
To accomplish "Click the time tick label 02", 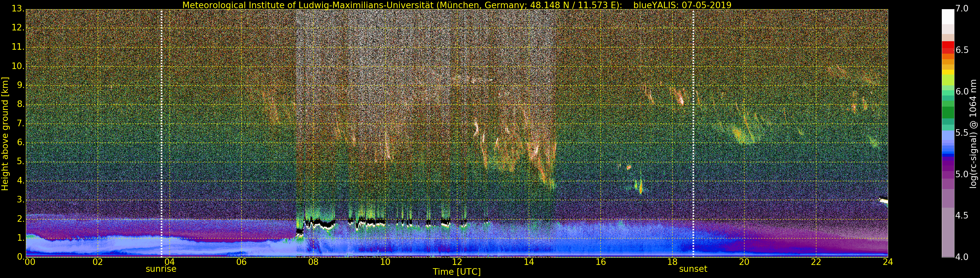I will click(98, 262).
